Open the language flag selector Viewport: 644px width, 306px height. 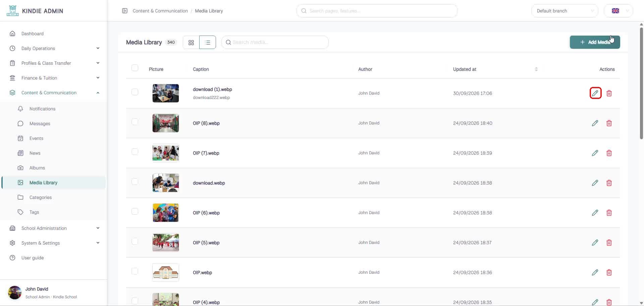click(x=618, y=11)
